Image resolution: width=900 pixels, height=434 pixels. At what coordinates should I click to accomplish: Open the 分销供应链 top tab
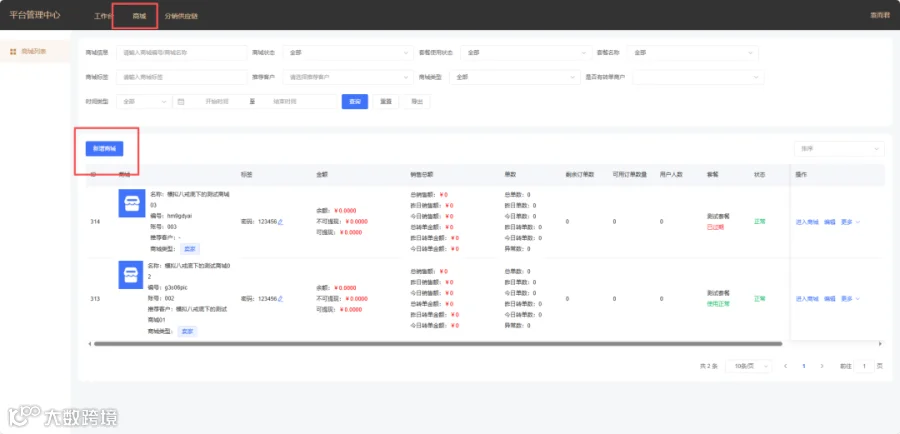pyautogui.click(x=181, y=16)
